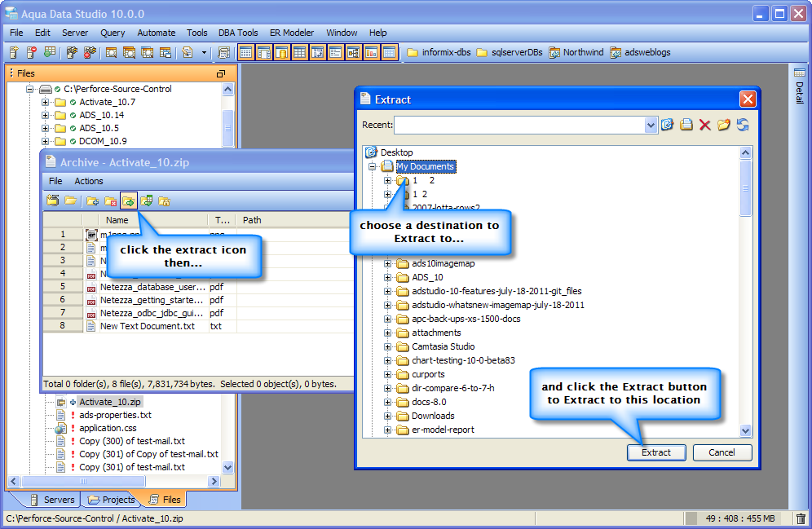
Task: Click the Disconnect Server icon with red badge
Action: tap(90, 52)
